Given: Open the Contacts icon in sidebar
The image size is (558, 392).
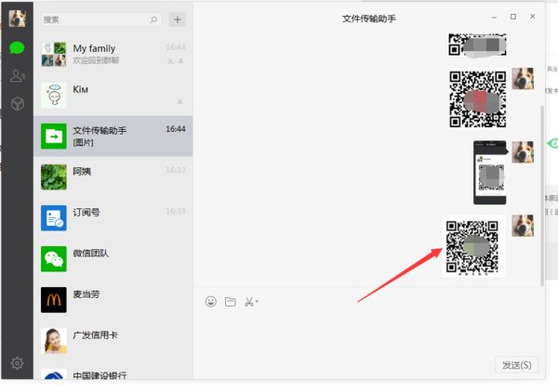Looking at the screenshot, I should [17, 75].
